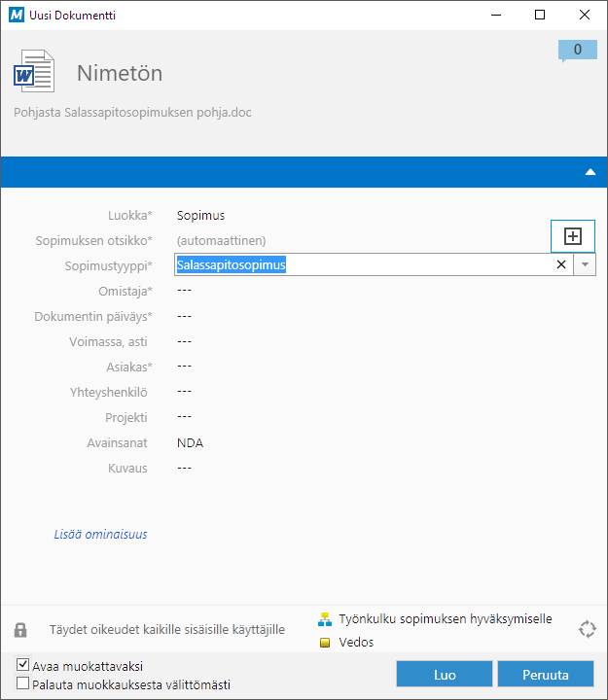Open the comments bubble showing 0
This screenshot has width=608, height=700.
(x=577, y=50)
